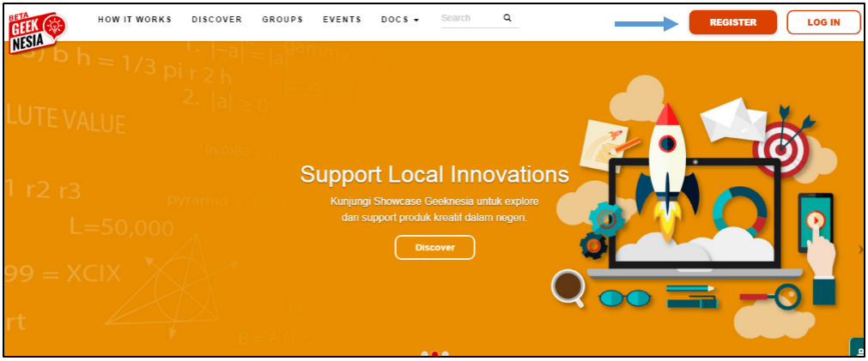Click the coffee cup illustration
This screenshot has height=361, width=868.
[x=568, y=287]
